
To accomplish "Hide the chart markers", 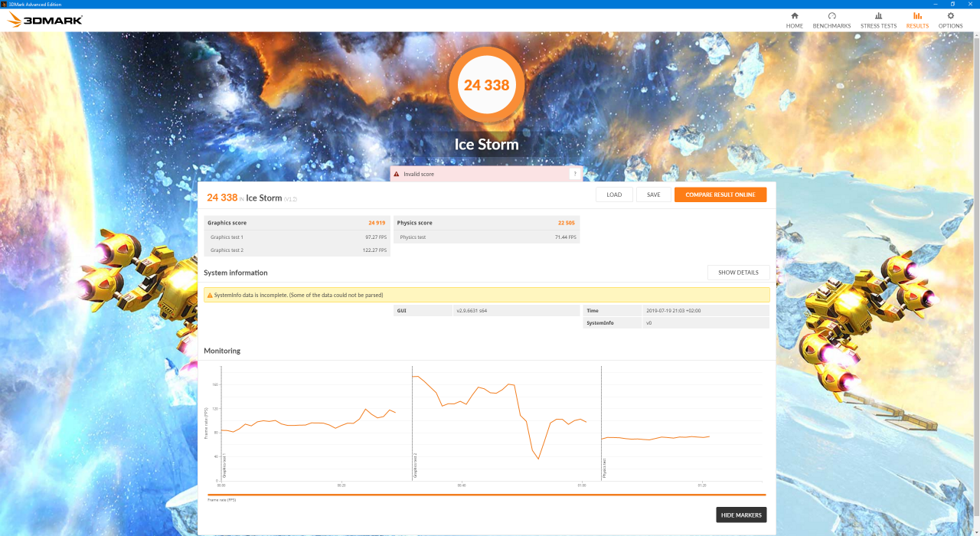I will click(741, 515).
